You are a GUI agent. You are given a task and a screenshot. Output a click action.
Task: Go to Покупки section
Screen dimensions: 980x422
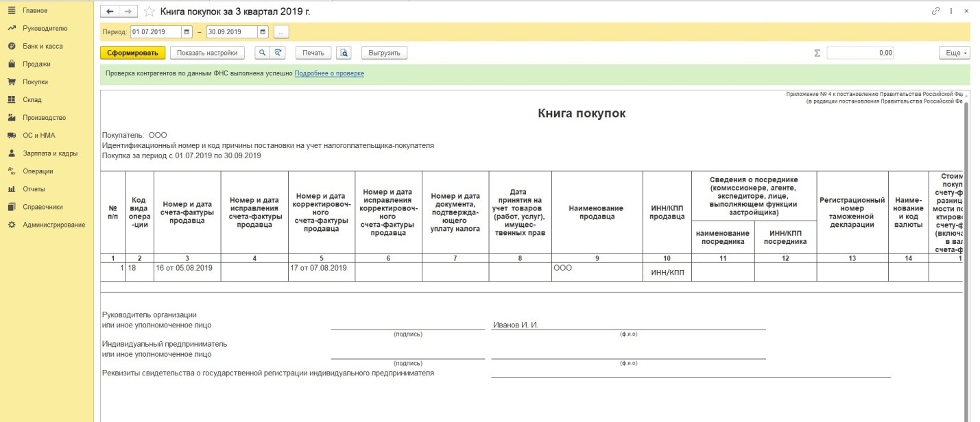click(35, 82)
